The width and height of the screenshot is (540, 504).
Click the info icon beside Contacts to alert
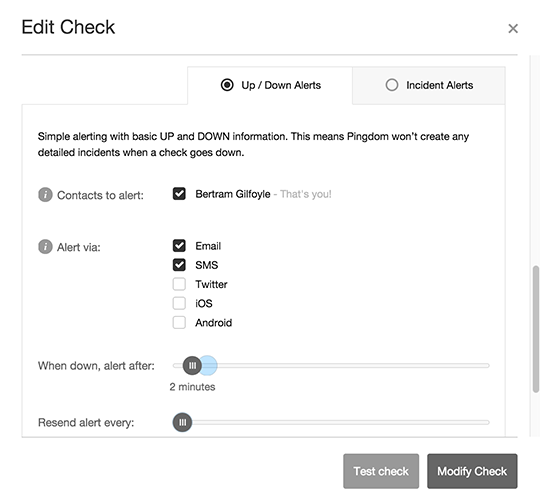point(45,195)
